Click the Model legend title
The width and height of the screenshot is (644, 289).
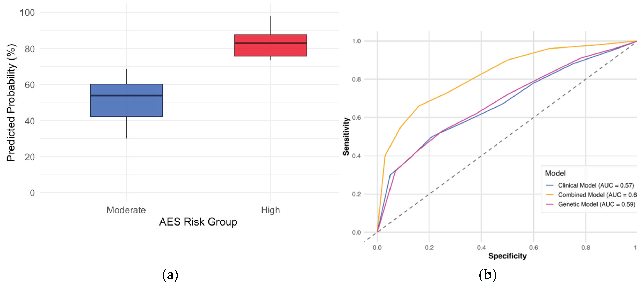point(555,173)
